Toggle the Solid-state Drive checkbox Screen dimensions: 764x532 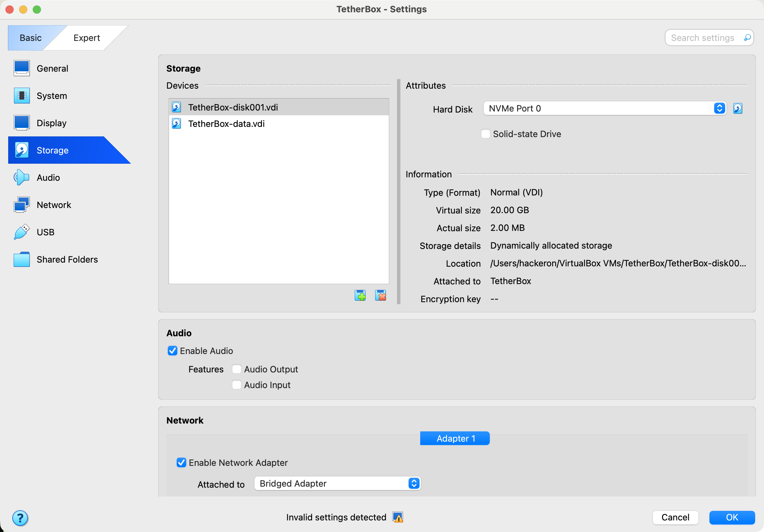click(x=485, y=134)
